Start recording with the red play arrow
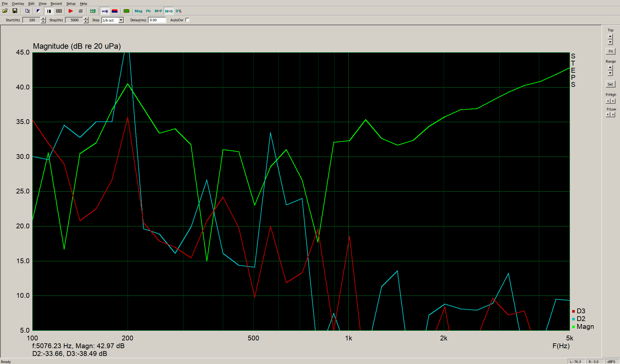Screen dimensions: 620x364 [71, 11]
